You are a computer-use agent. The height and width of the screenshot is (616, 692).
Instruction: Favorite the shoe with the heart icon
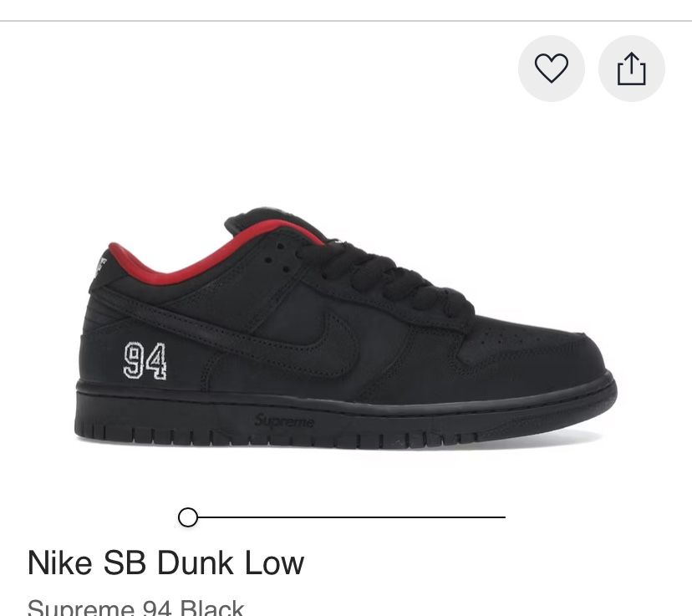click(552, 69)
